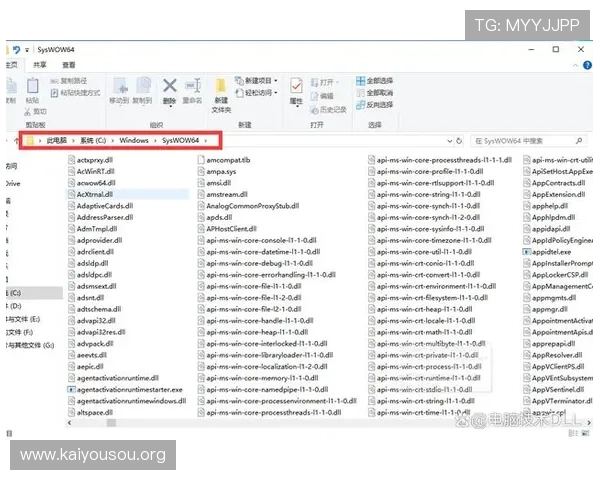This screenshot has height=480, width=600.
Task: Click the Help question mark icon
Action: coord(587,65)
